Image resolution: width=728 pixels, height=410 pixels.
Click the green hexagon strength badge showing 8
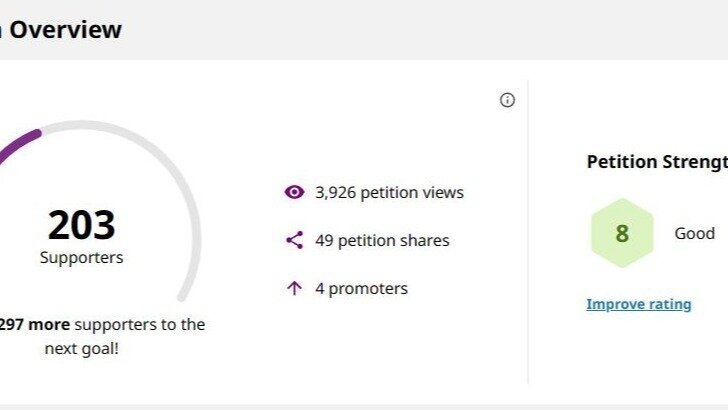click(622, 234)
